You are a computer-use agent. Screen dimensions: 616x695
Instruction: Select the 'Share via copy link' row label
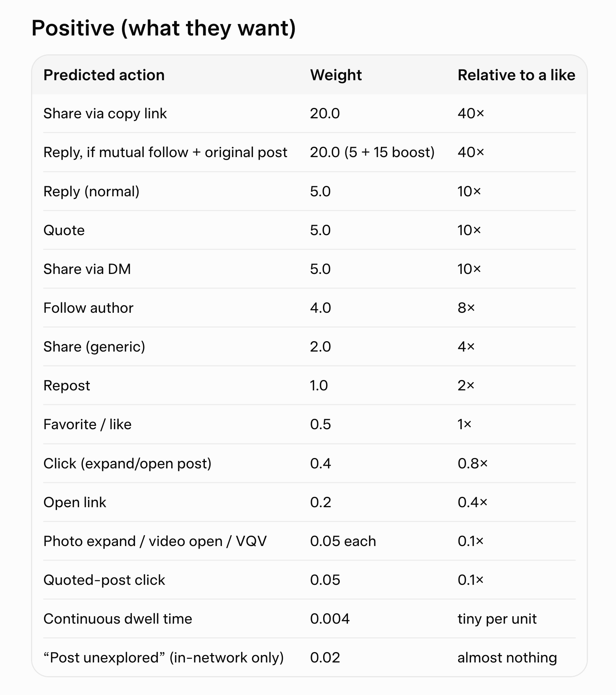pyautogui.click(x=105, y=113)
